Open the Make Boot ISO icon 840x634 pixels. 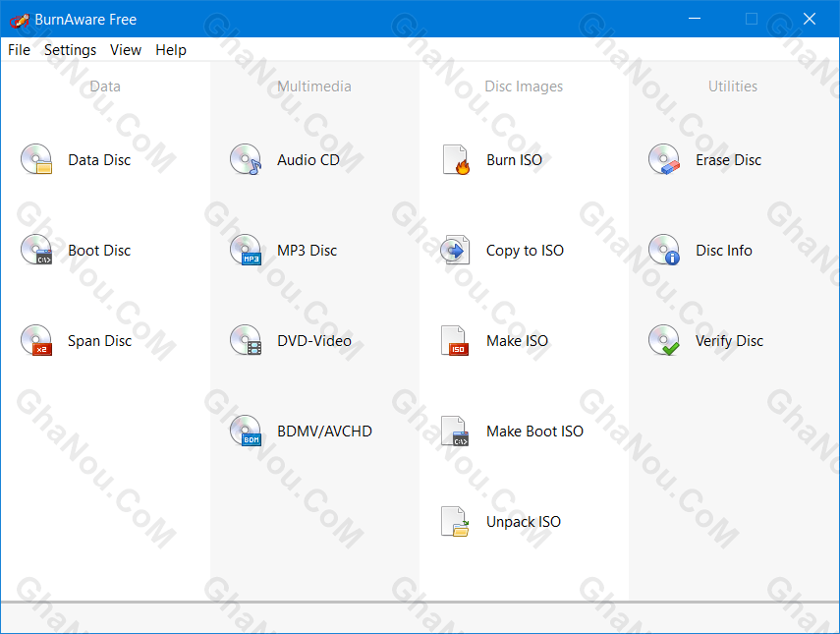[x=455, y=432]
